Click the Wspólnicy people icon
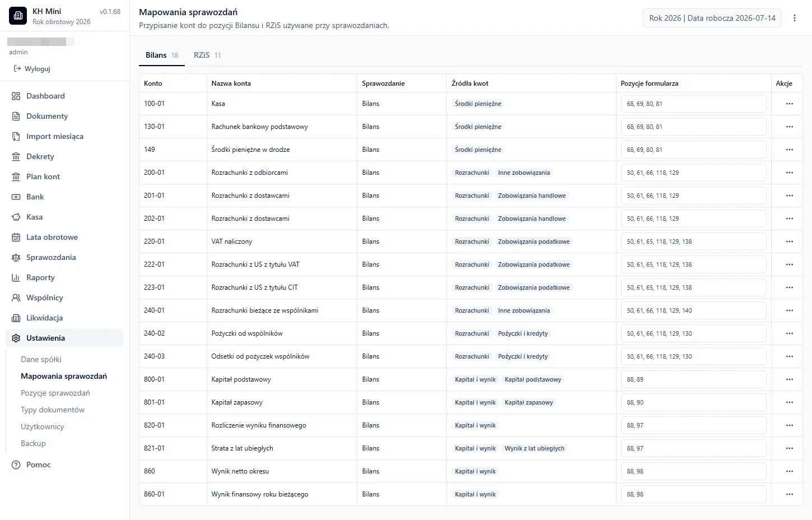The height and width of the screenshot is (520, 812). pyautogui.click(x=16, y=298)
